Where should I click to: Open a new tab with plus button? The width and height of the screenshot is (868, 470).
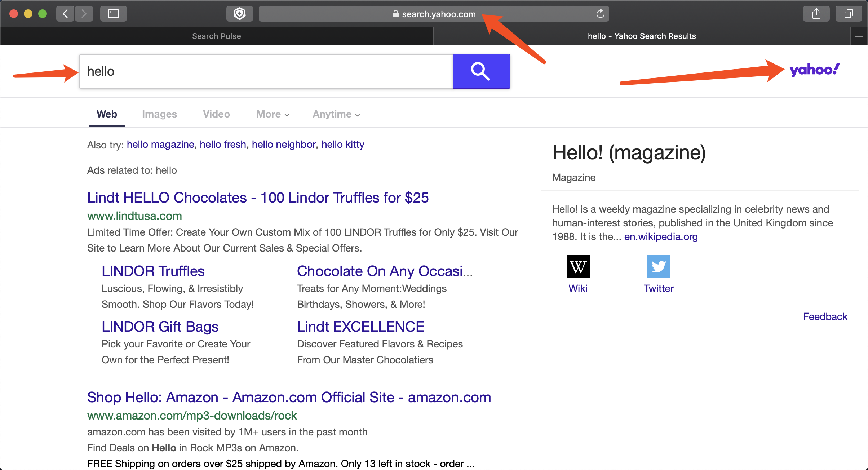tap(859, 36)
